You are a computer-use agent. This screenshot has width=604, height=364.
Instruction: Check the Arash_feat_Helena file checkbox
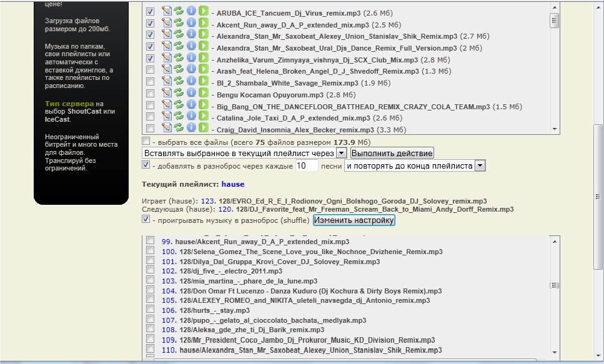(x=150, y=71)
